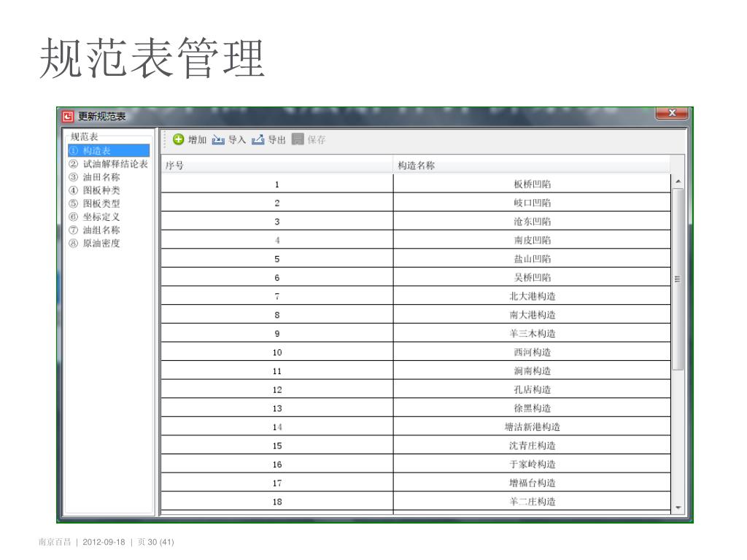Click serial number 18 cell

276,502
